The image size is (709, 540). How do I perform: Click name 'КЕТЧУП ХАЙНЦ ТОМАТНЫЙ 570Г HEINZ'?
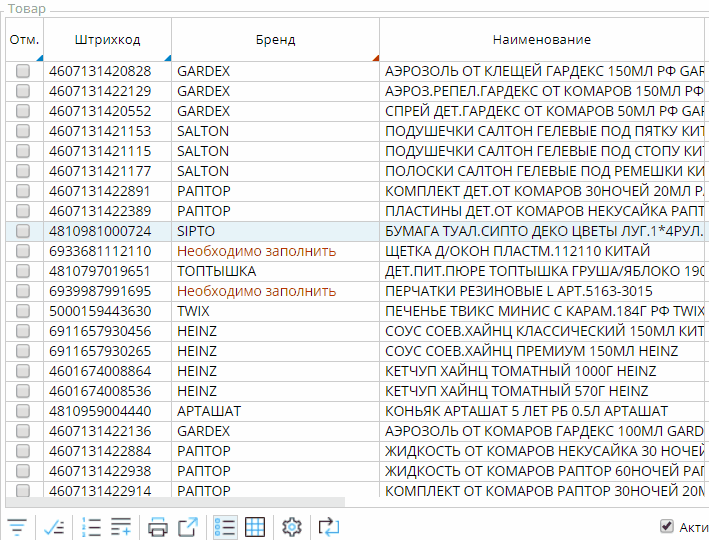[x=516, y=391]
